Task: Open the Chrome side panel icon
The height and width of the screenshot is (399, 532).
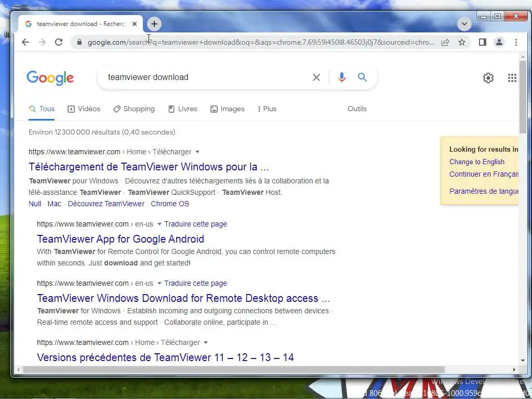Action: 483,42
